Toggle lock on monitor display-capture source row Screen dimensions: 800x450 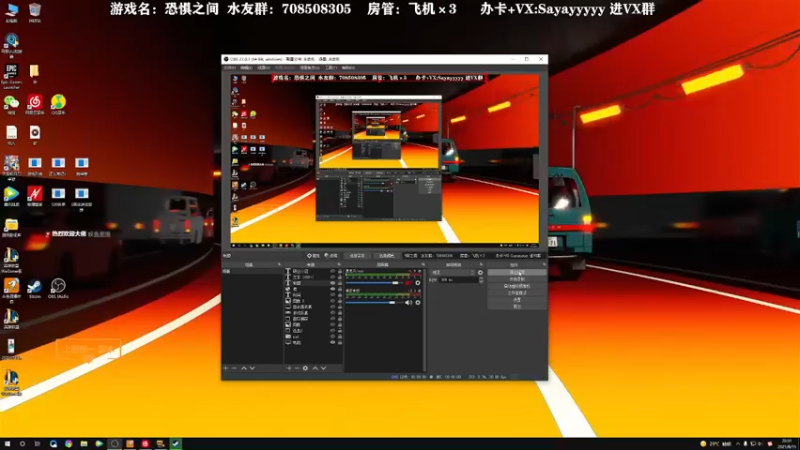point(340,342)
